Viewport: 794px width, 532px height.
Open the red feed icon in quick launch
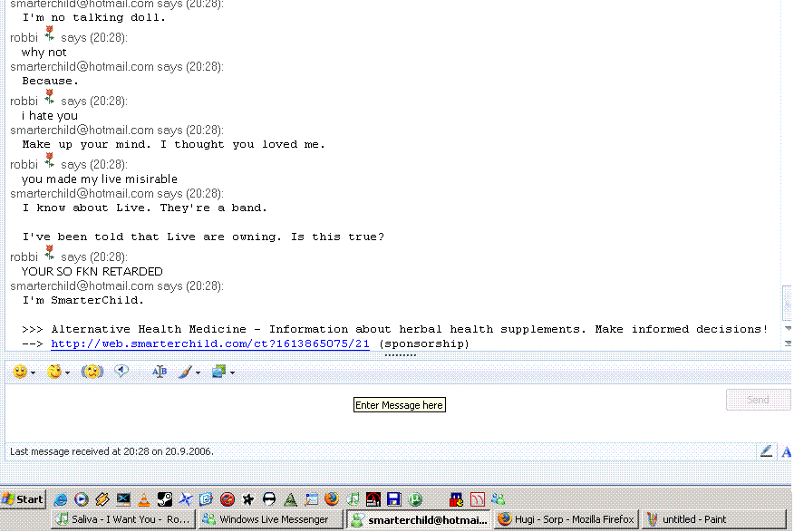coord(478,499)
